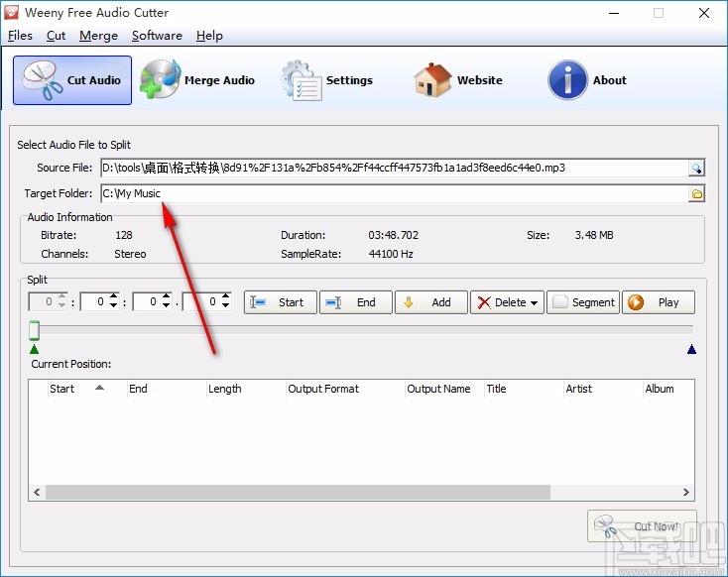Click the Title column header
Screen dimensions: 728x577
point(524,389)
